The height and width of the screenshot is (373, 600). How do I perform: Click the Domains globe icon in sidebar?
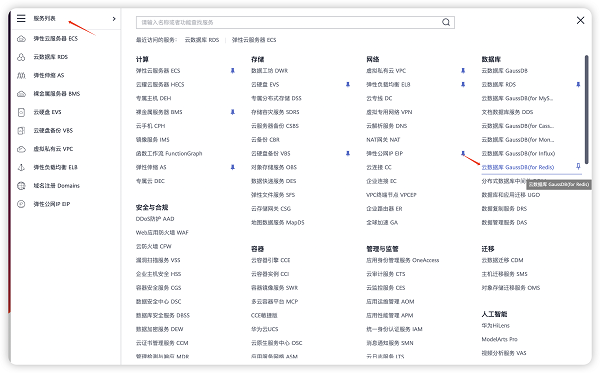pos(21,186)
